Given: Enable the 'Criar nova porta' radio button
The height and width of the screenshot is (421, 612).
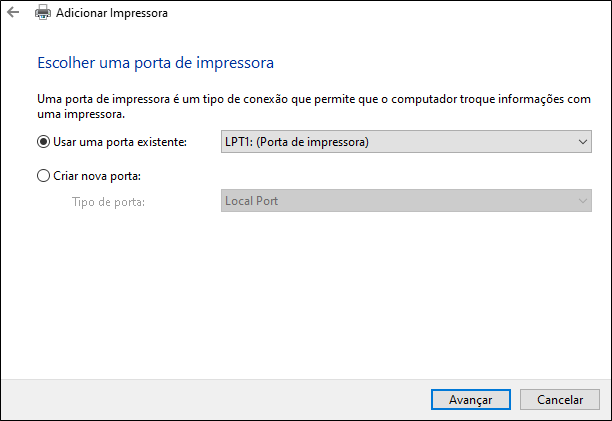Looking at the screenshot, I should 43,176.
